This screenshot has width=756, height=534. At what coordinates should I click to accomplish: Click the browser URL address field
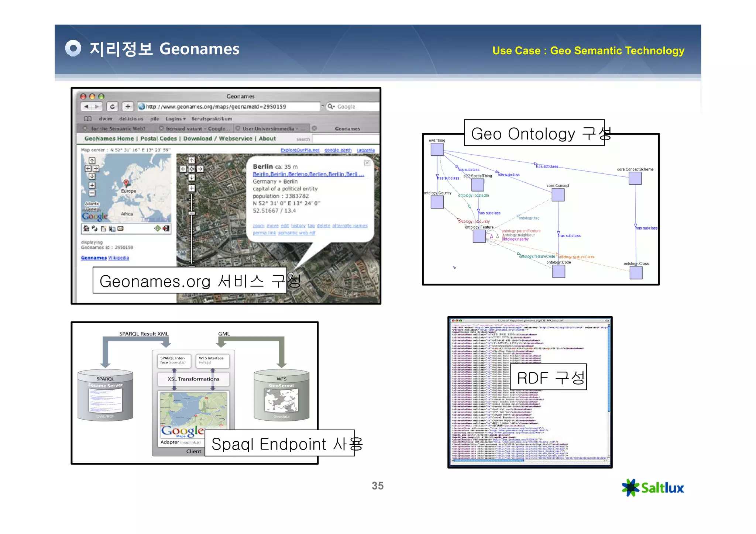229,107
